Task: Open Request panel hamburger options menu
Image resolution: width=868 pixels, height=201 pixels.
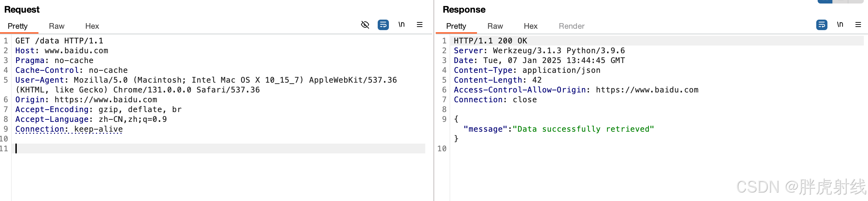Action: point(420,25)
